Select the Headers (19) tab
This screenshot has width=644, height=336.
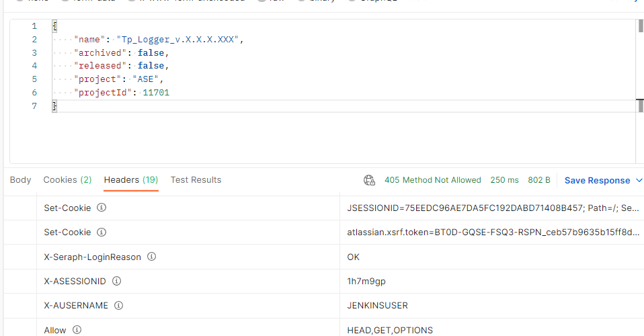click(131, 180)
